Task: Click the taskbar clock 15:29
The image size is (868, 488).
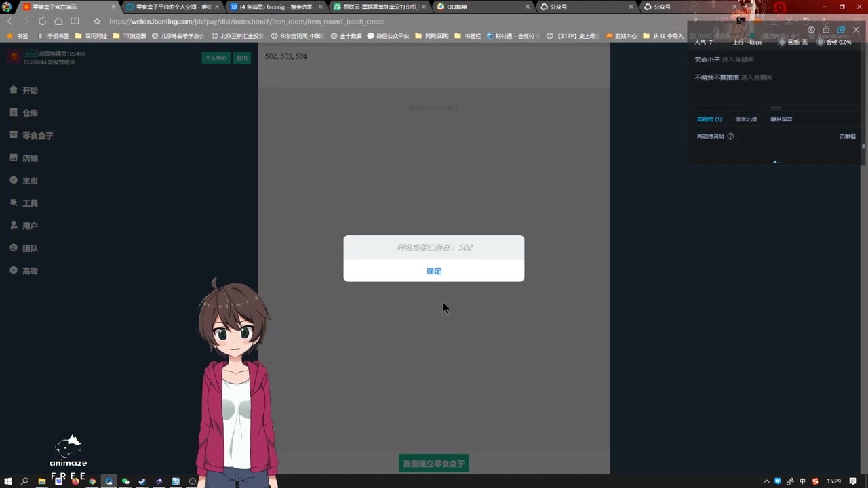Action: 833,481
